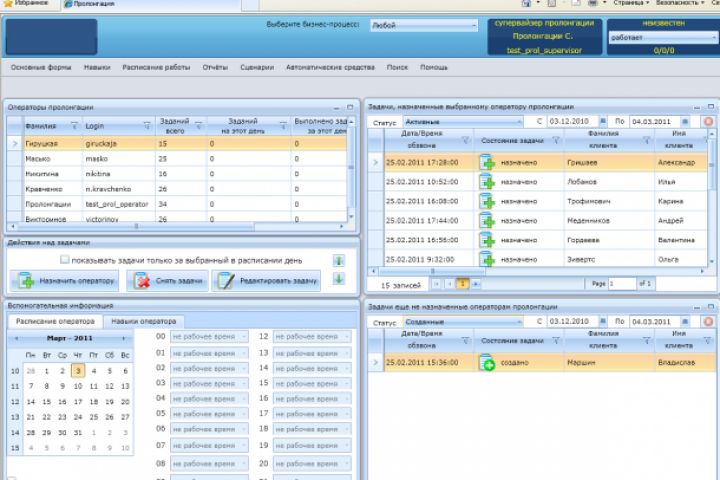Click the green up arrow icon
720x480 pixels.
(339, 261)
